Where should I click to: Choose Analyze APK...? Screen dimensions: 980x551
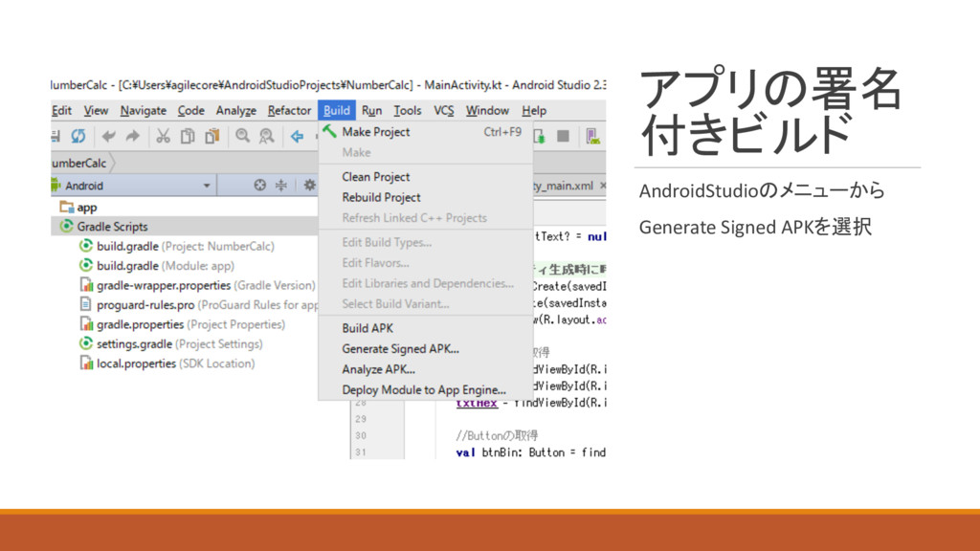(x=426, y=369)
